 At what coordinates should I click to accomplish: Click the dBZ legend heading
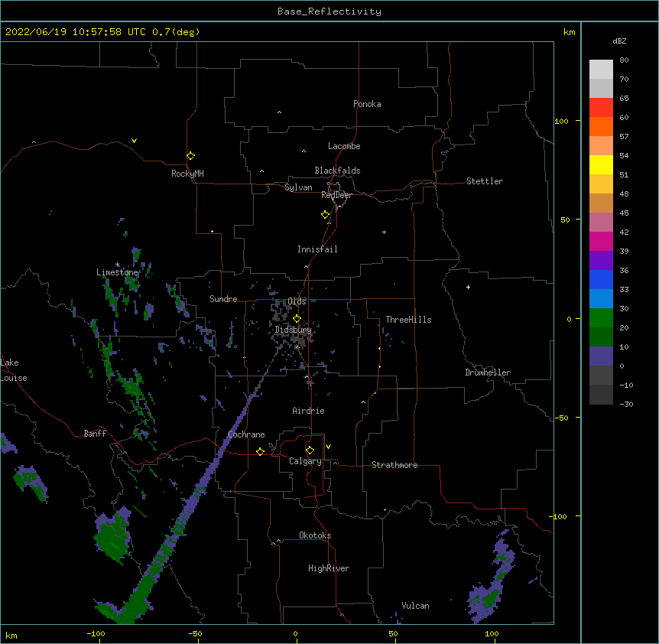[619, 41]
